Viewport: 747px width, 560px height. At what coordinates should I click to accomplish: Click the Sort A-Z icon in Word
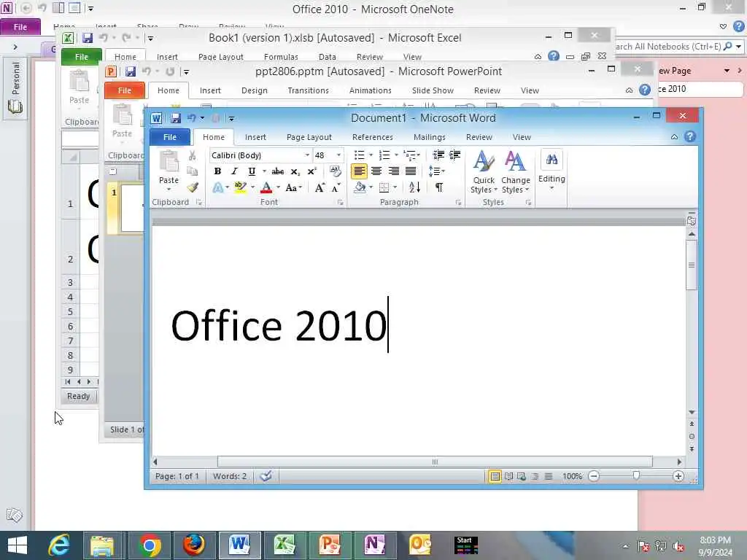point(414,187)
